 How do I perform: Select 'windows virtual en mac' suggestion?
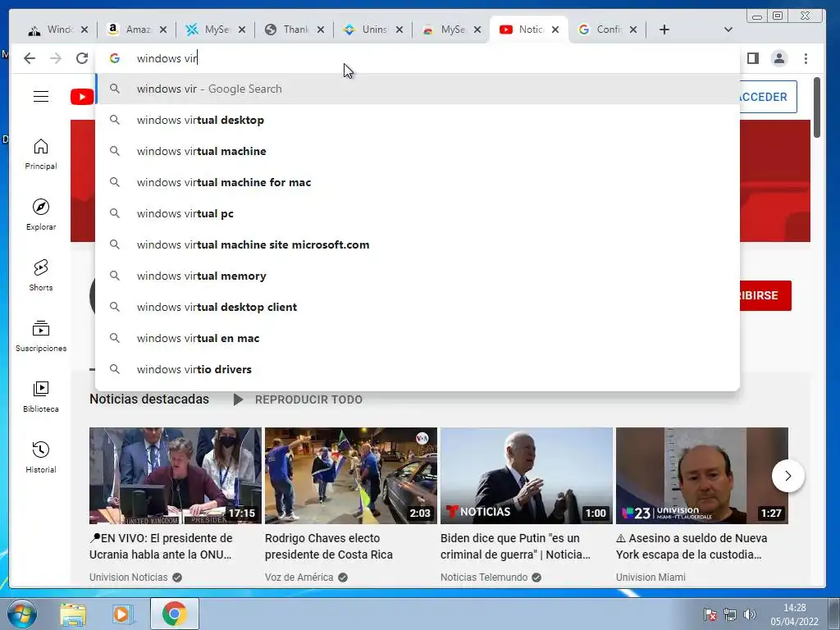coord(418,338)
